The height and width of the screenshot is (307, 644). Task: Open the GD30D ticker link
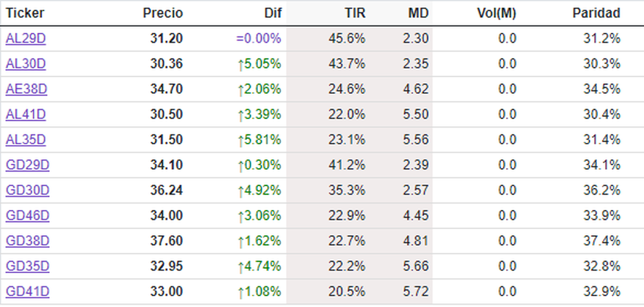pos(27,191)
